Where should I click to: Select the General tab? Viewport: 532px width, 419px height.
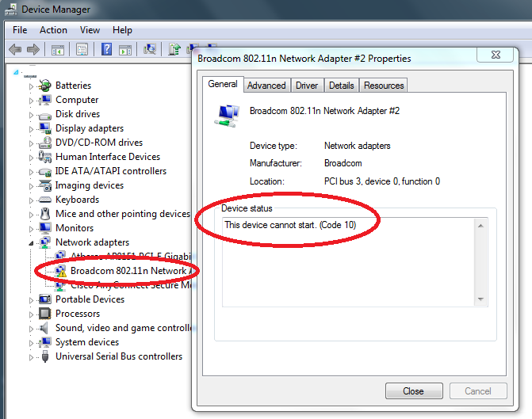(x=223, y=84)
